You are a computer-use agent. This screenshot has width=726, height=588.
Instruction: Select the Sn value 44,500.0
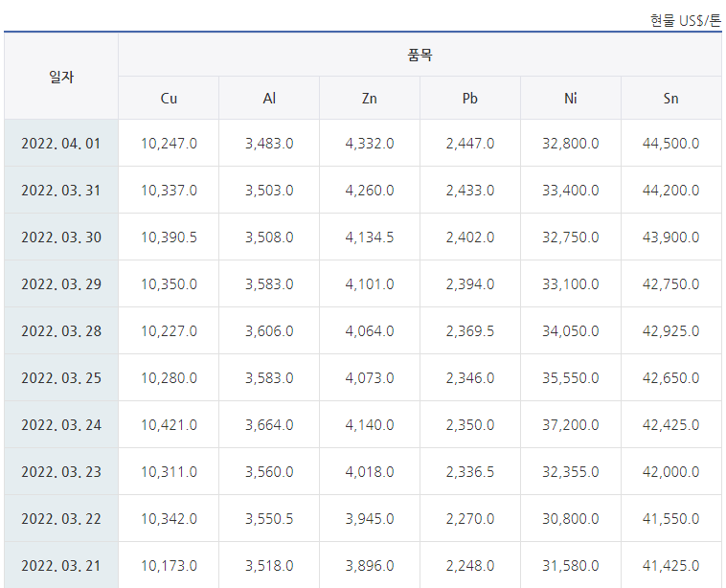point(670,143)
